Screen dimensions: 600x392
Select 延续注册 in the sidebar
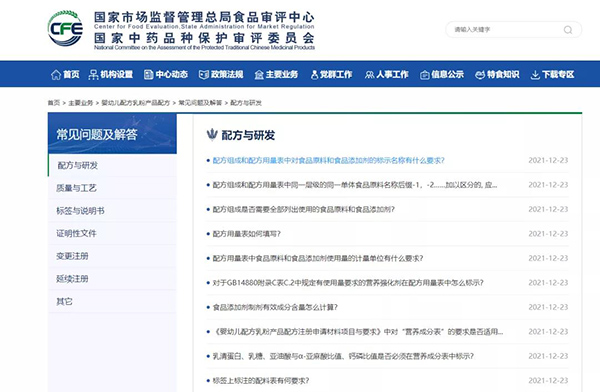(112, 279)
